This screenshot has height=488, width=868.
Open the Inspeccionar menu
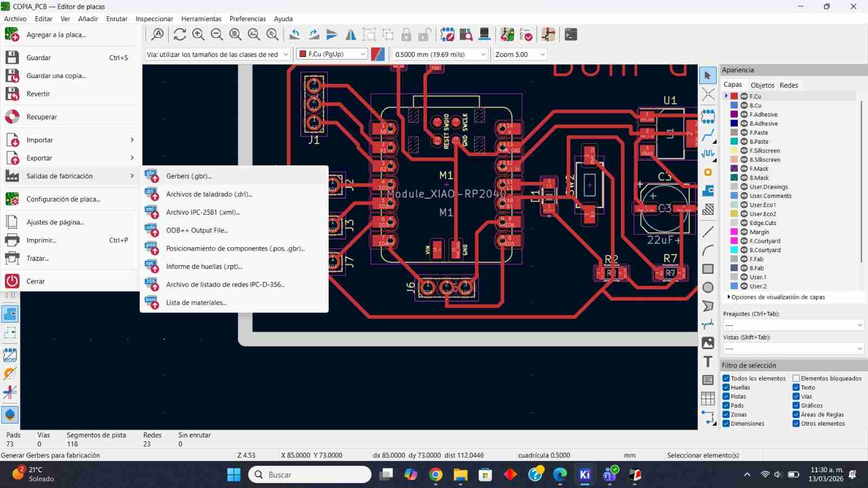[154, 18]
